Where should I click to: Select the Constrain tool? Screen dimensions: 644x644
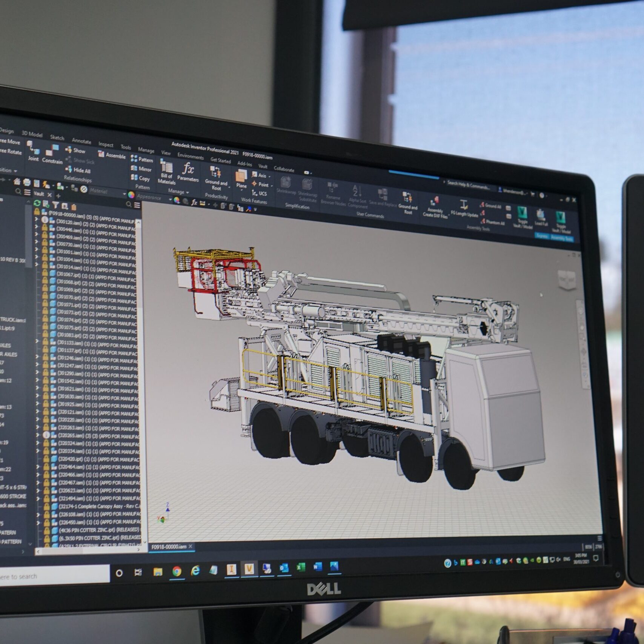tap(52, 154)
